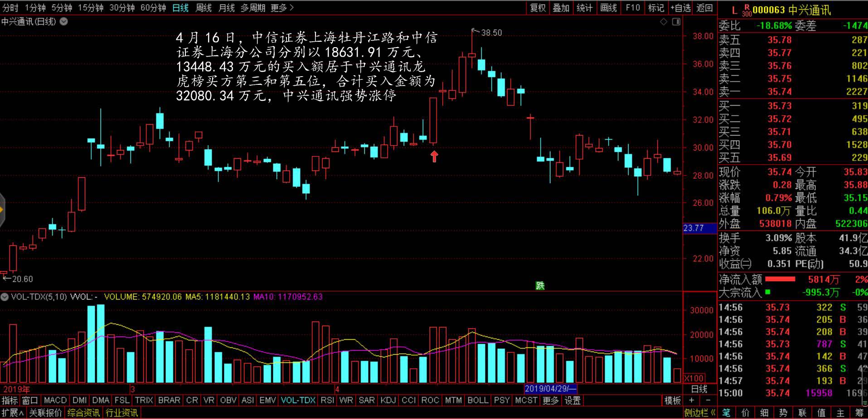This screenshot has height=419, width=868.
Task: Add stock to watchlist with +自选
Action: (680, 8)
